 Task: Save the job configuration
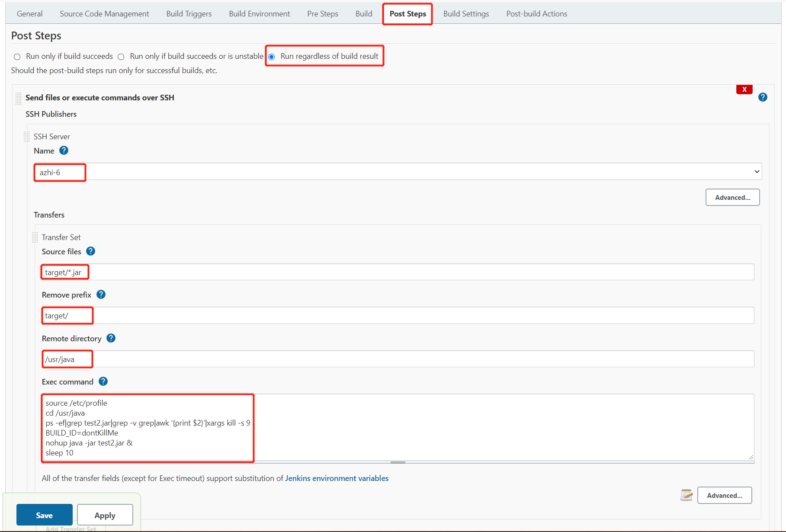pos(44,515)
